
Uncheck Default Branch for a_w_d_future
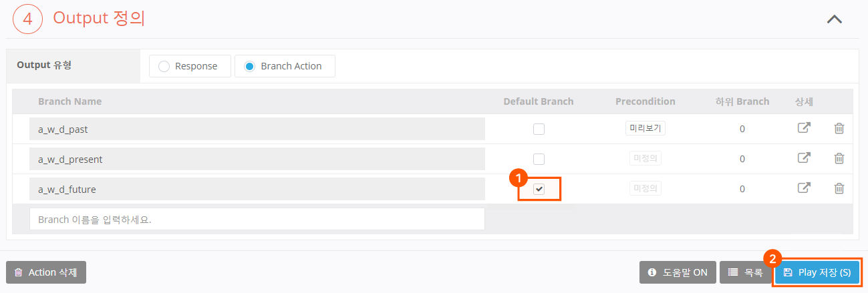(x=539, y=189)
